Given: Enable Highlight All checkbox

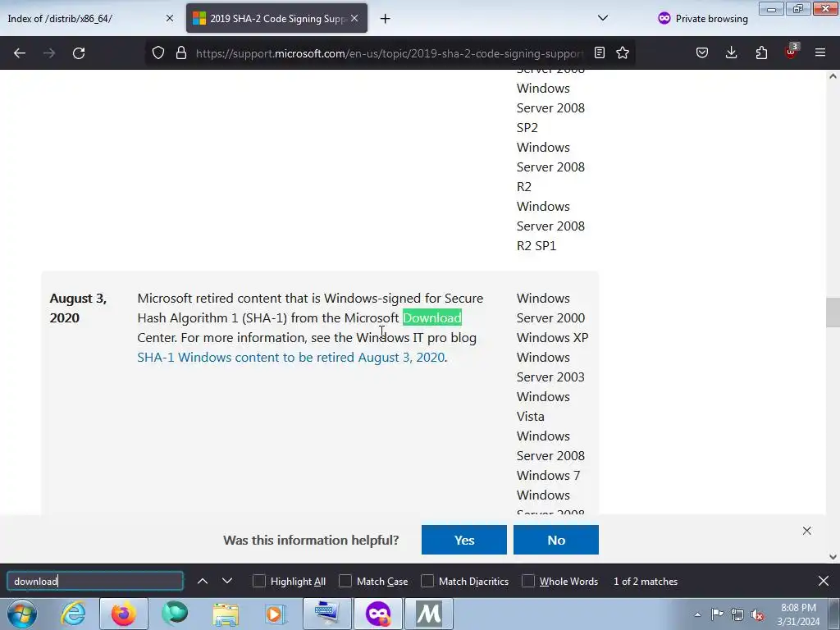Looking at the screenshot, I should [x=259, y=582].
